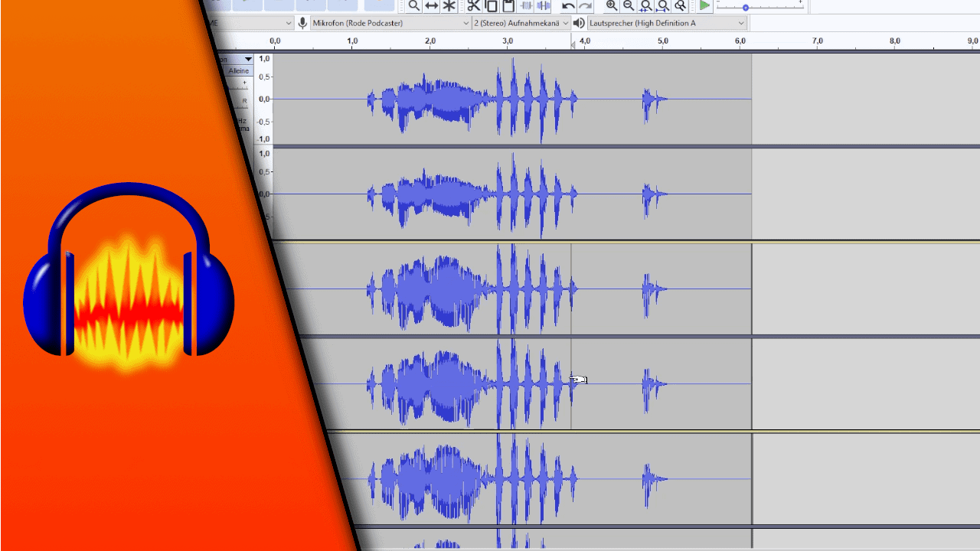980x551 pixels.
Task: Click the Paste clipboard icon
Action: [508, 5]
